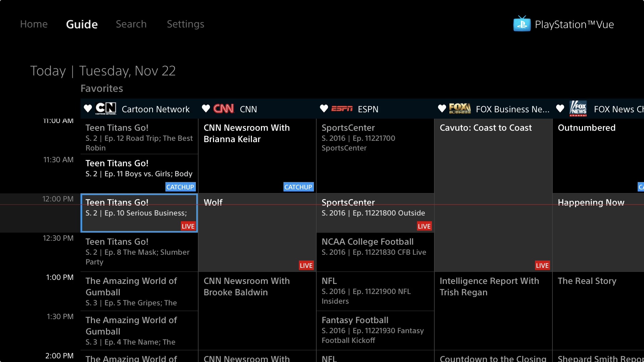644x362 pixels.
Task: Click CATCHUP button for CNN Newsroom
Action: tap(298, 186)
